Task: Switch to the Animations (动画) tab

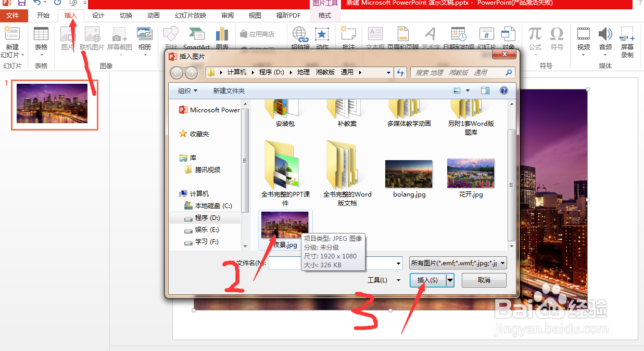Action: click(x=154, y=16)
